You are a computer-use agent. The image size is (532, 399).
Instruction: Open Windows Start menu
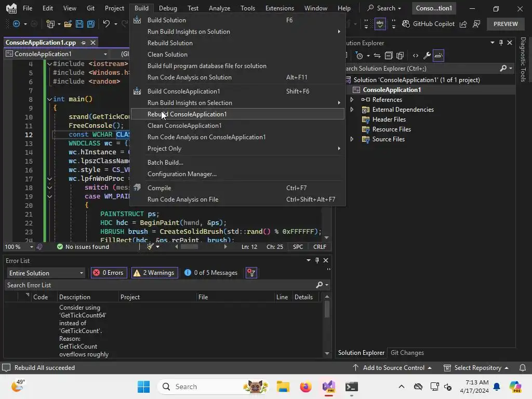click(143, 387)
